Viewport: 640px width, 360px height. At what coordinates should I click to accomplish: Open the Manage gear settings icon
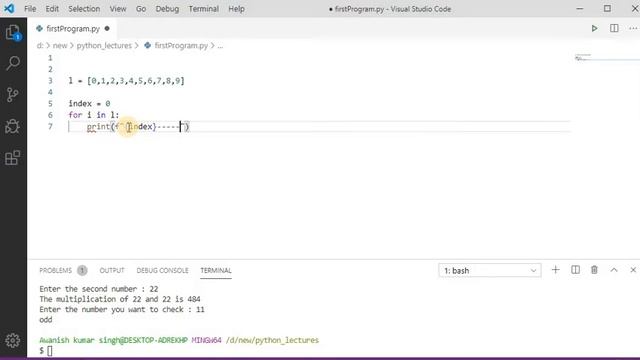coord(13,340)
